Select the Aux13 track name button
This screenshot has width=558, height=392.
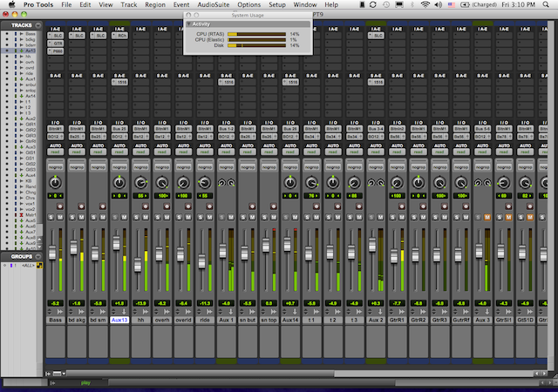tap(119, 320)
